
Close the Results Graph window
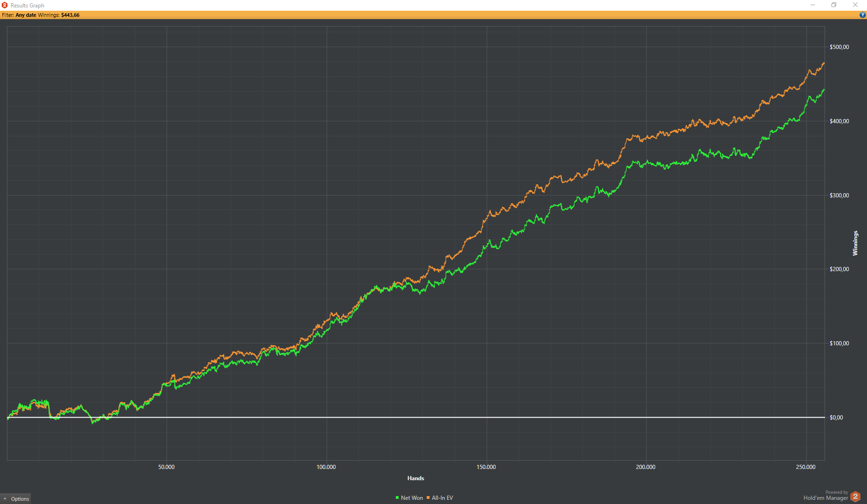coord(855,5)
